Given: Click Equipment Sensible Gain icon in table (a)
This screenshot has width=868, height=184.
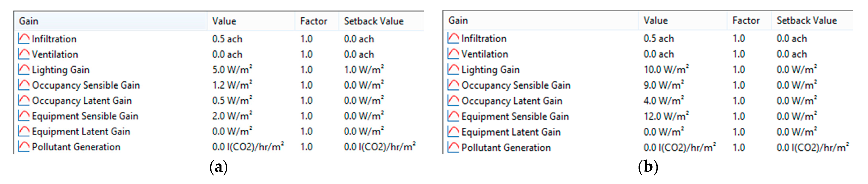Looking at the screenshot, I should 24,116.
